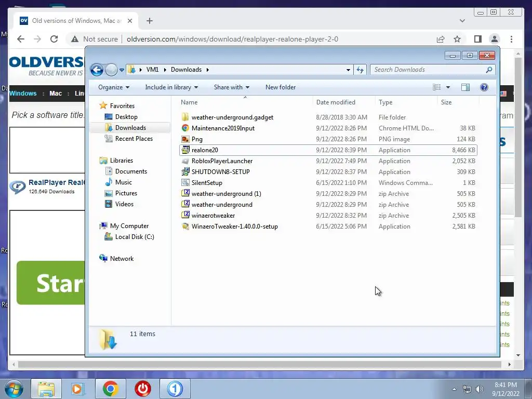Select SilentSetup command file icon
The height and width of the screenshot is (399, 532).
click(x=185, y=182)
